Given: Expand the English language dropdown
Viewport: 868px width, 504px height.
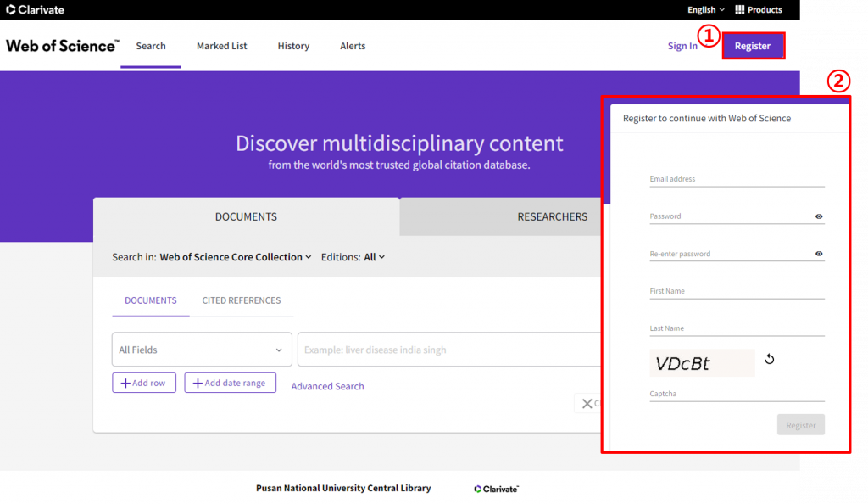Looking at the screenshot, I should pyautogui.click(x=705, y=10).
